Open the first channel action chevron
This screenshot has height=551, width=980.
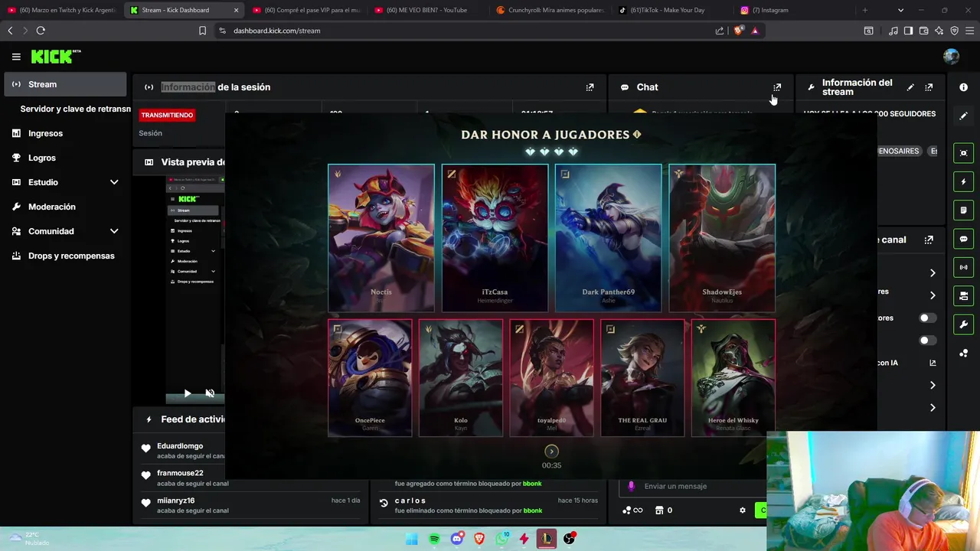click(933, 273)
